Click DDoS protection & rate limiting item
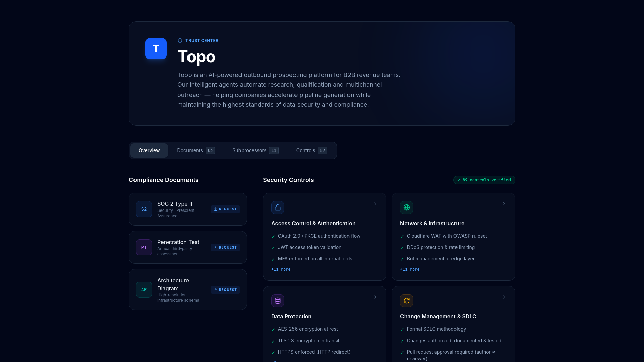Image resolution: width=644 pixels, height=362 pixels. click(x=441, y=247)
